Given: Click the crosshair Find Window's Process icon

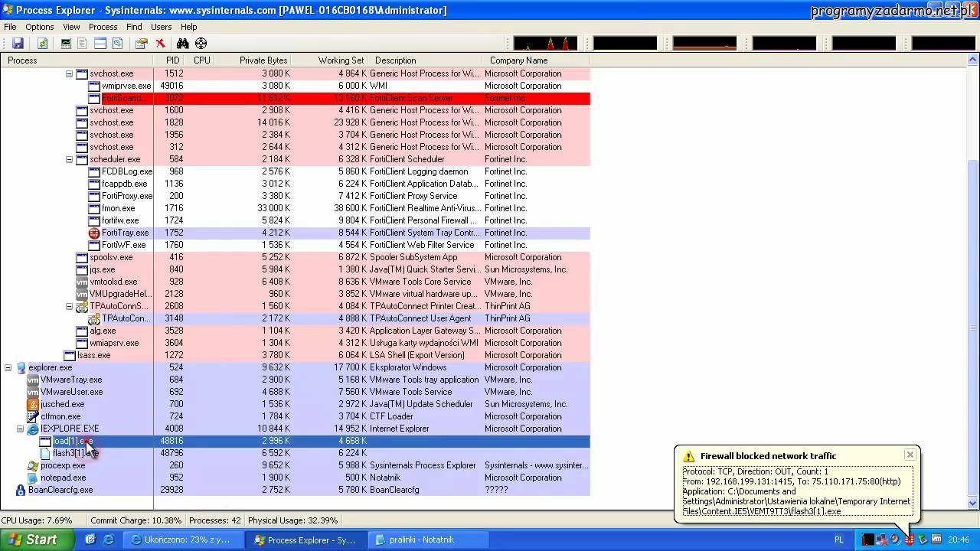Looking at the screenshot, I should 201,44.
